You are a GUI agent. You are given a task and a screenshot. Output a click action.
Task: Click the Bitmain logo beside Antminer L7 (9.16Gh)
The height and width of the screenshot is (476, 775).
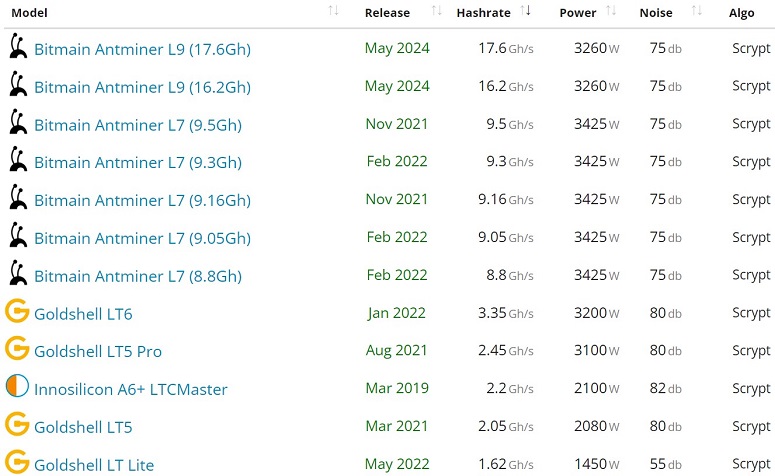point(17,198)
